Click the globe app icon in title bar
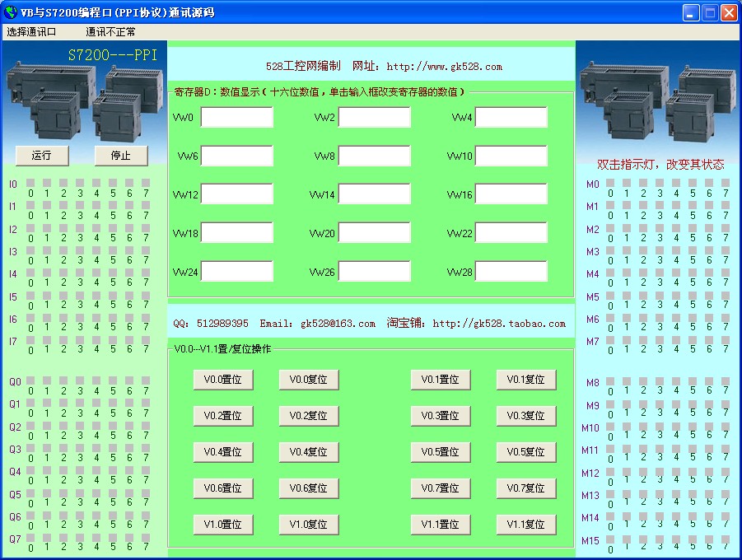Viewport: 742px width, 560px height. coord(10,12)
